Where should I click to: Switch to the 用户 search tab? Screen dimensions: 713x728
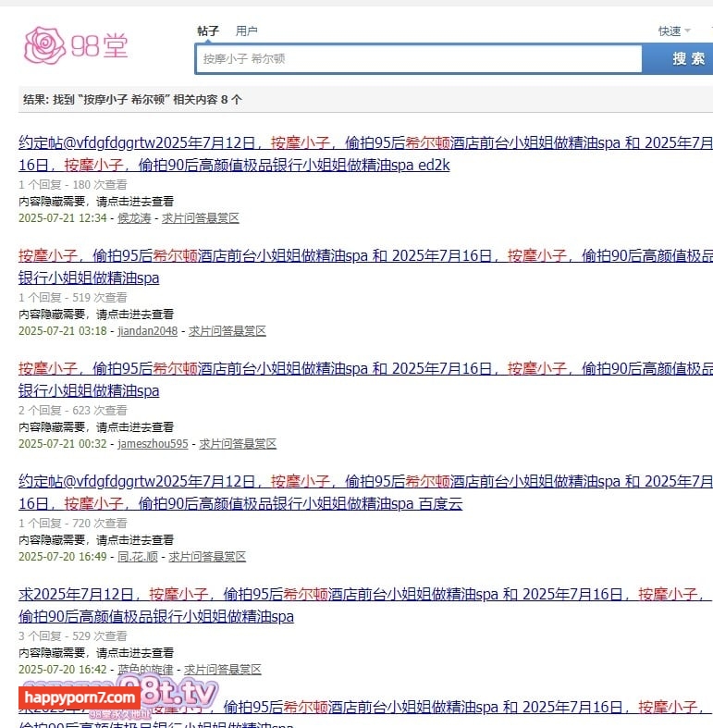(247, 31)
